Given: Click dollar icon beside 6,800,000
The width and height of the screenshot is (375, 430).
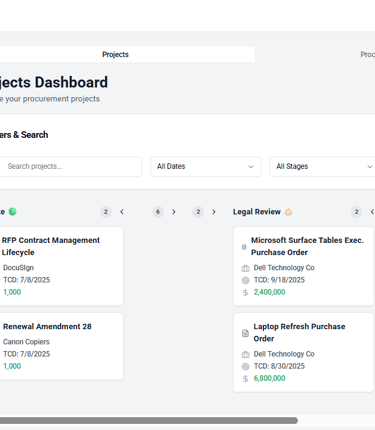Looking at the screenshot, I should (245, 379).
